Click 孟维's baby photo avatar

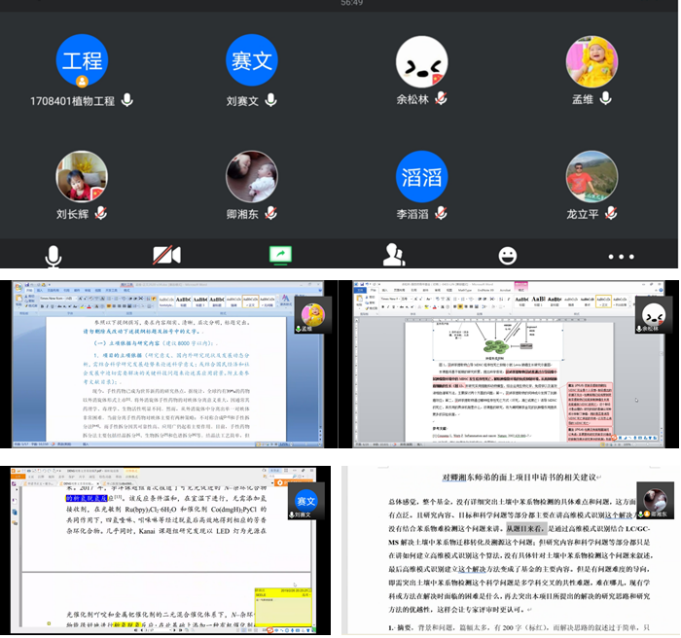tap(591, 62)
